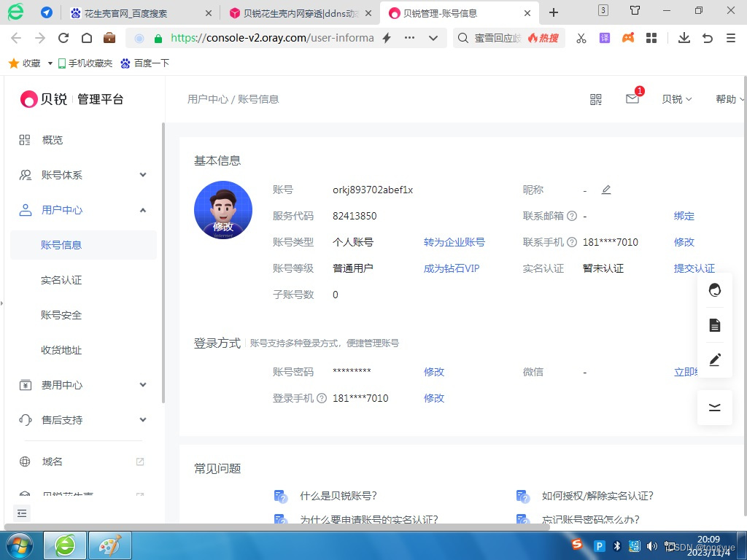Click 转为企业账号 to convert account

454,241
